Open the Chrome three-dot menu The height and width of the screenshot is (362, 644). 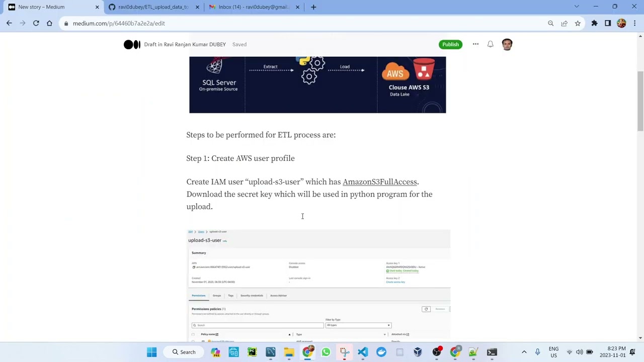635,23
